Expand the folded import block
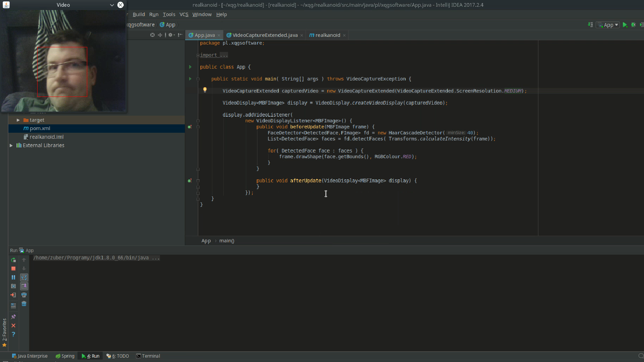644x362 pixels. click(x=198, y=55)
